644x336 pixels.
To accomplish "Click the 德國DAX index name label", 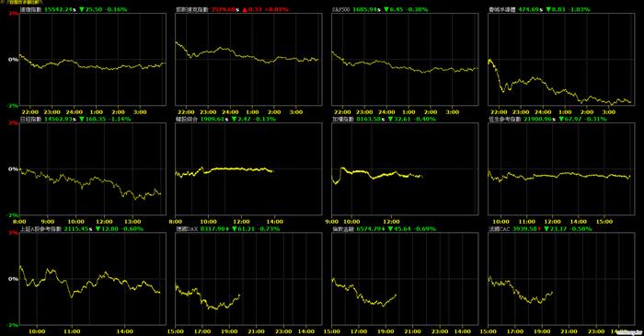I will pos(188,229).
